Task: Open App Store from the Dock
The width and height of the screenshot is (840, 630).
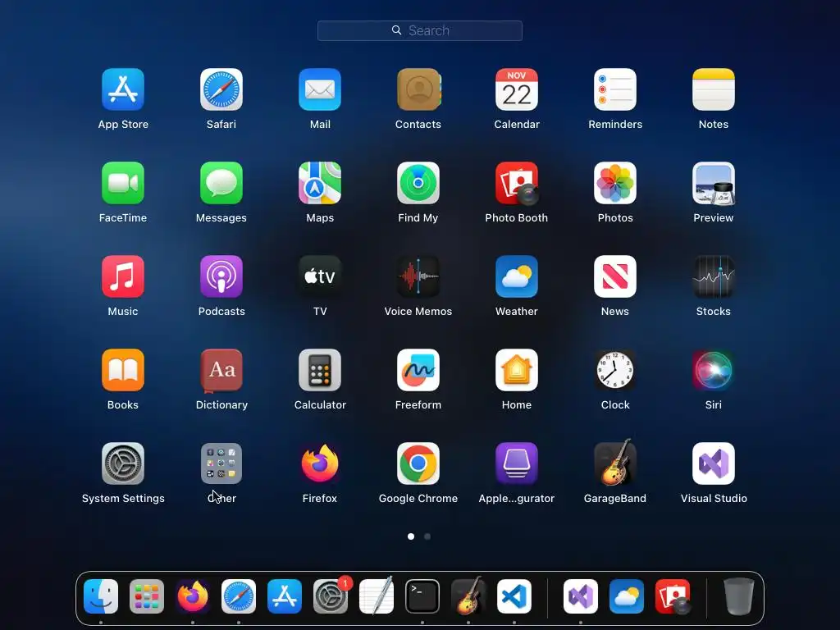Action: tap(285, 596)
